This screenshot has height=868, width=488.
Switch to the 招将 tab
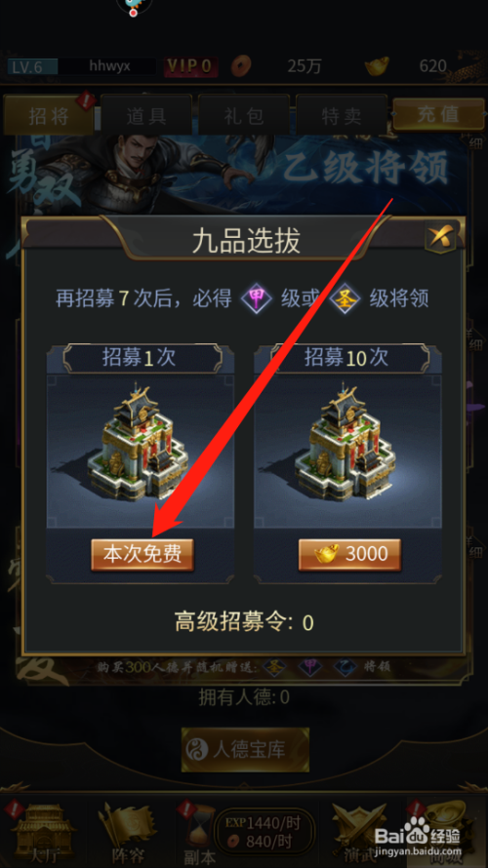click(x=49, y=115)
